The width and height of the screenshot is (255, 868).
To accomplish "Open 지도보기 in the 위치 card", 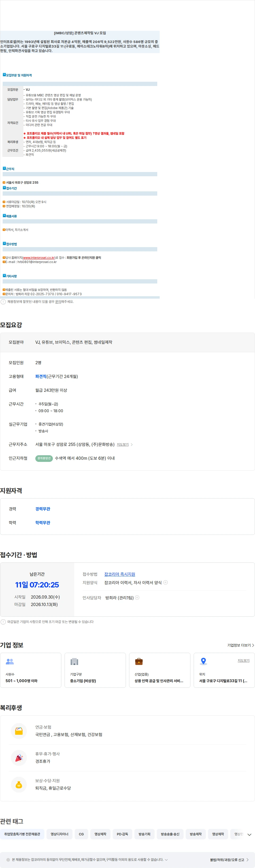I will tap(243, 660).
